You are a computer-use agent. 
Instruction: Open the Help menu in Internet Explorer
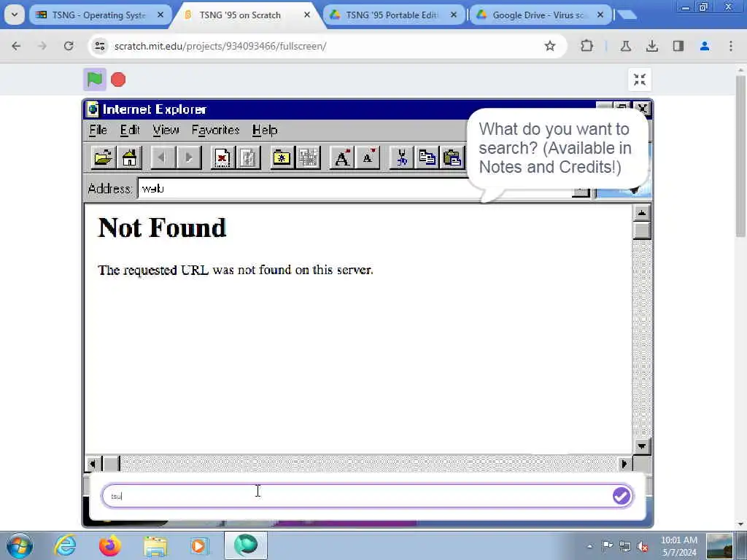point(265,130)
